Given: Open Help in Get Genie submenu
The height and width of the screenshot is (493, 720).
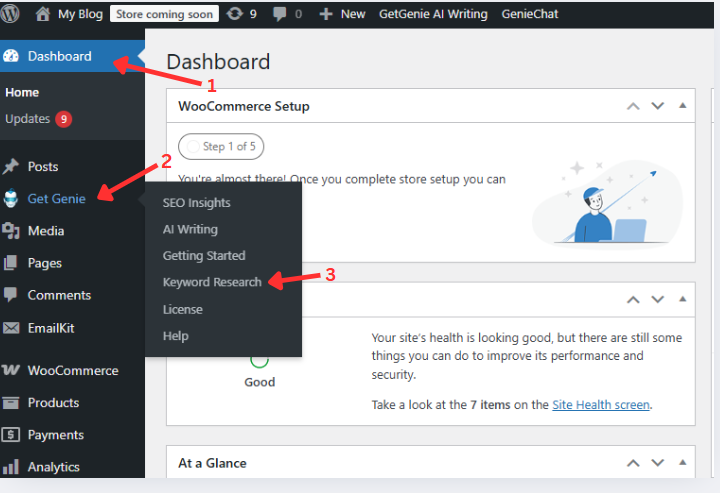Looking at the screenshot, I should click(x=175, y=336).
